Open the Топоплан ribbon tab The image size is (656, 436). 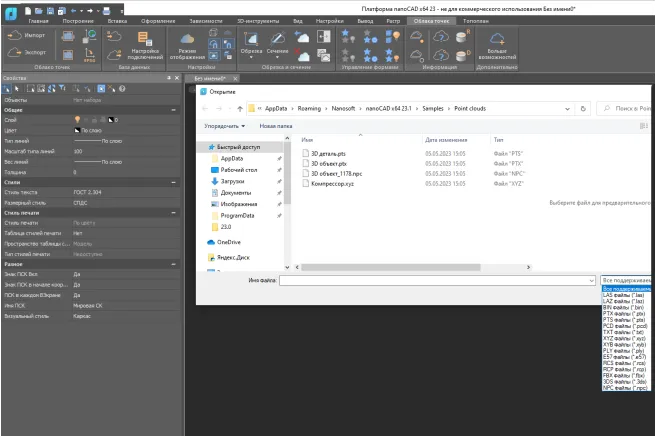click(476, 21)
